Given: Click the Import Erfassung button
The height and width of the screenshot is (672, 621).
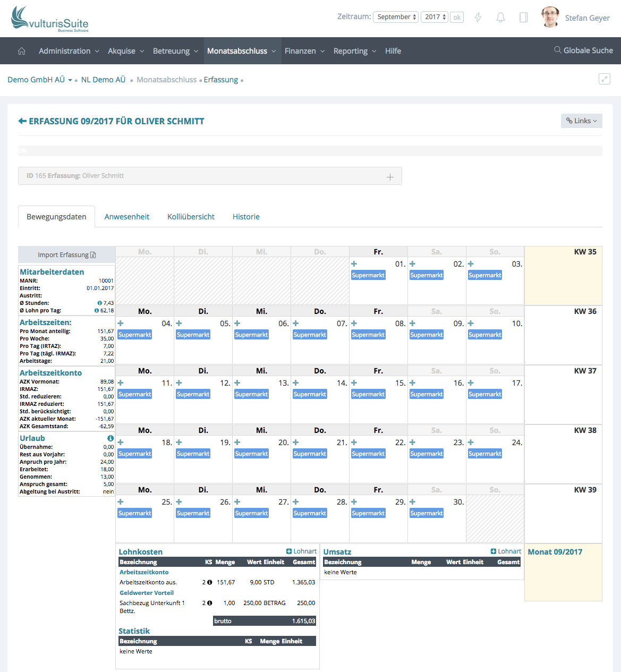Looking at the screenshot, I should 66,255.
